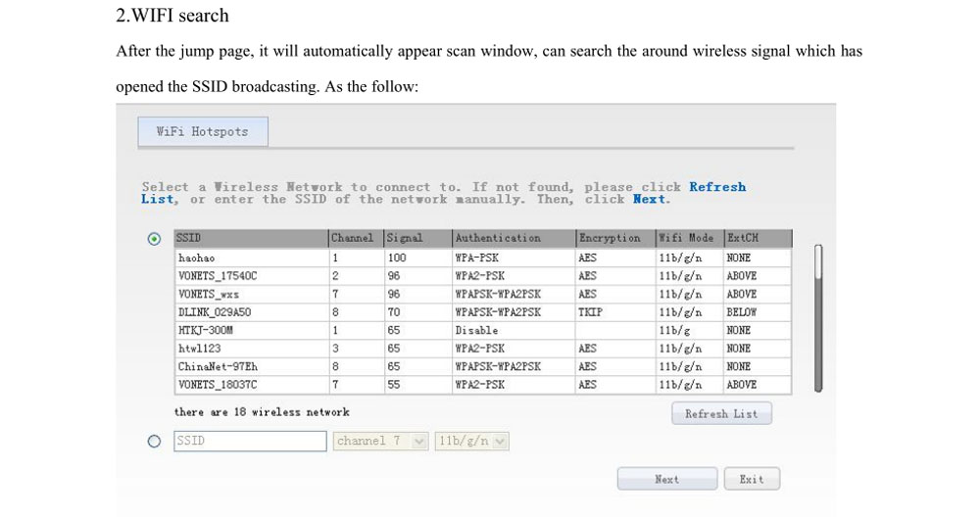Viewport: 980px width, 517px height.
Task: Open the 11b/g/n mode dropdown
Action: tap(472, 441)
